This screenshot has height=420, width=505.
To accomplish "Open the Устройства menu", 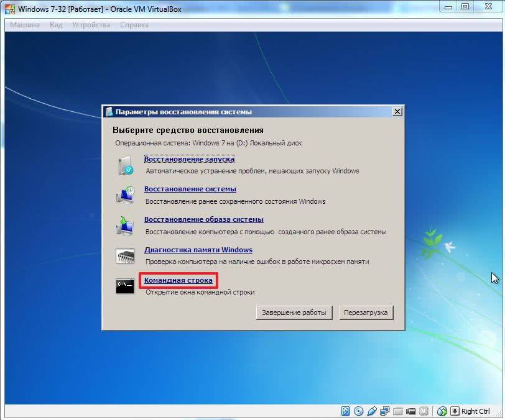I will click(91, 25).
